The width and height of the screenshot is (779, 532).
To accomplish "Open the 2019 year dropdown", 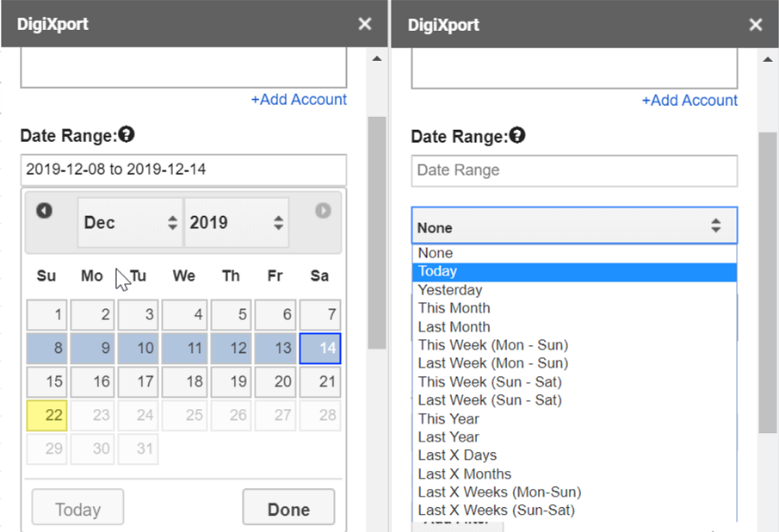I will coord(237,223).
